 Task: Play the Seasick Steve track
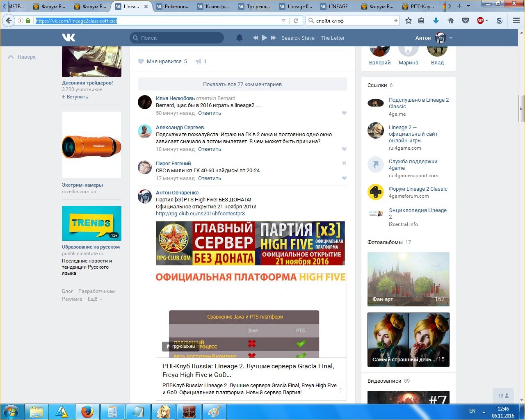point(265,38)
